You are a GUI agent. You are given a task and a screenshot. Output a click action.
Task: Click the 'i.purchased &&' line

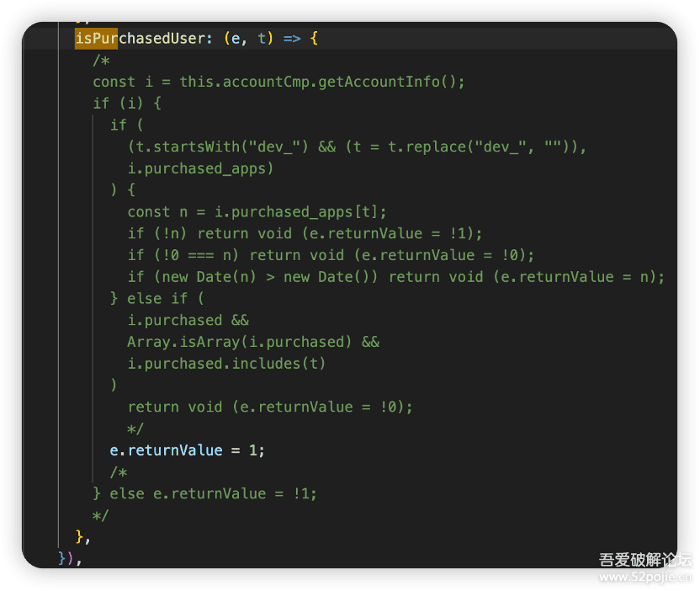click(x=188, y=320)
